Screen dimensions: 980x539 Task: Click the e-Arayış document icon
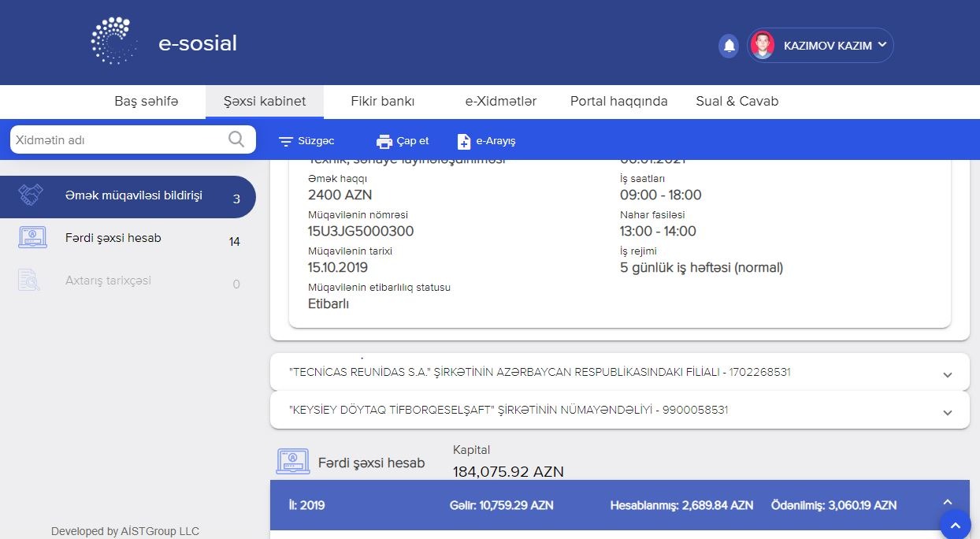464,142
